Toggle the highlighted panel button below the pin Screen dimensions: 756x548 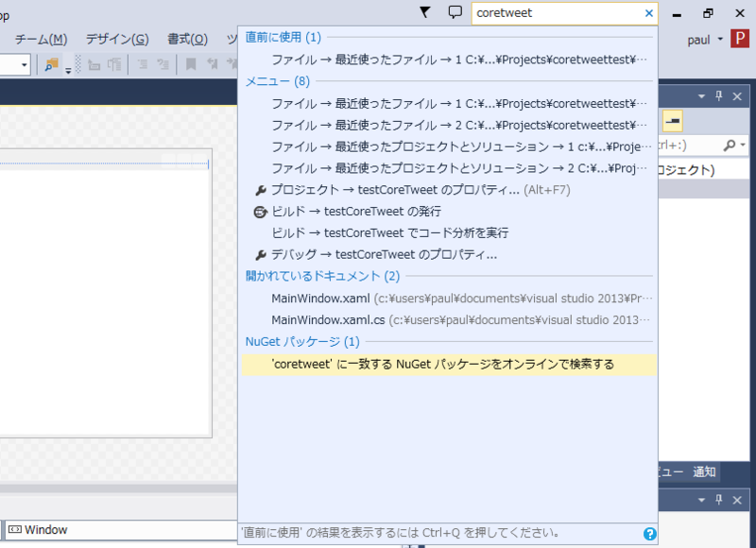click(673, 121)
